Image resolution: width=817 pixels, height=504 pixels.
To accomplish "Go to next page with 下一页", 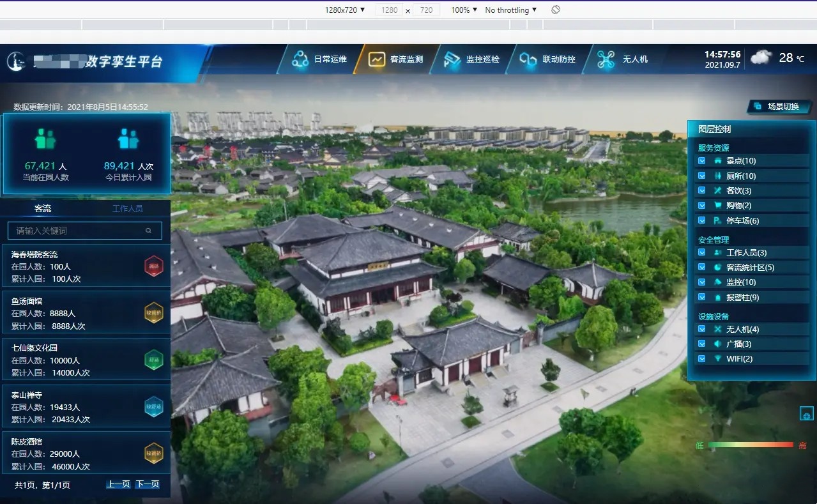I will [148, 484].
